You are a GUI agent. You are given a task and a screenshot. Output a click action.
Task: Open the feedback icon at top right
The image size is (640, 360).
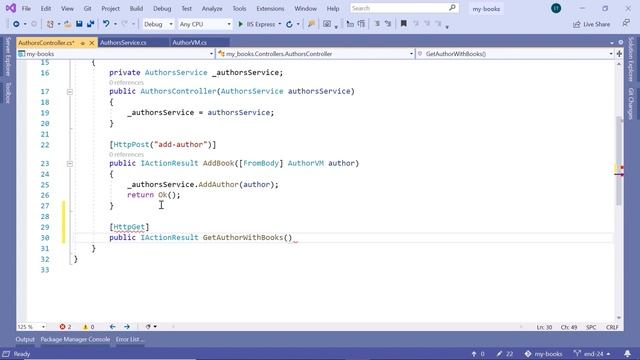point(626,23)
